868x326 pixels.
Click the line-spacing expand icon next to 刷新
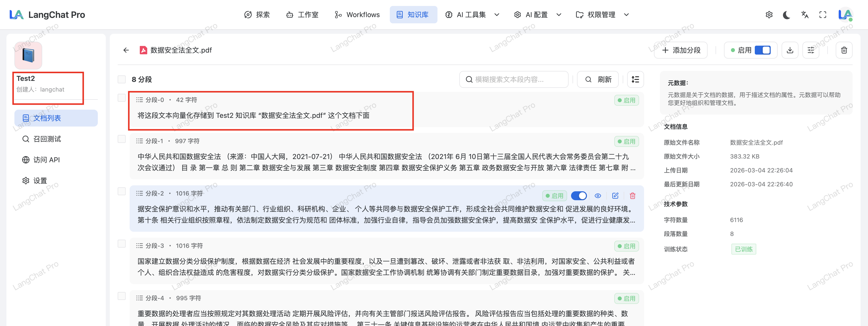point(635,79)
